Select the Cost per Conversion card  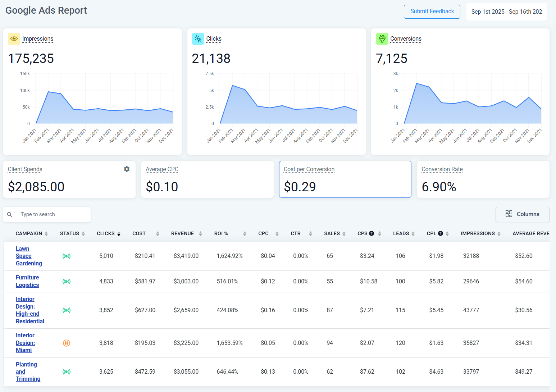[345, 179]
